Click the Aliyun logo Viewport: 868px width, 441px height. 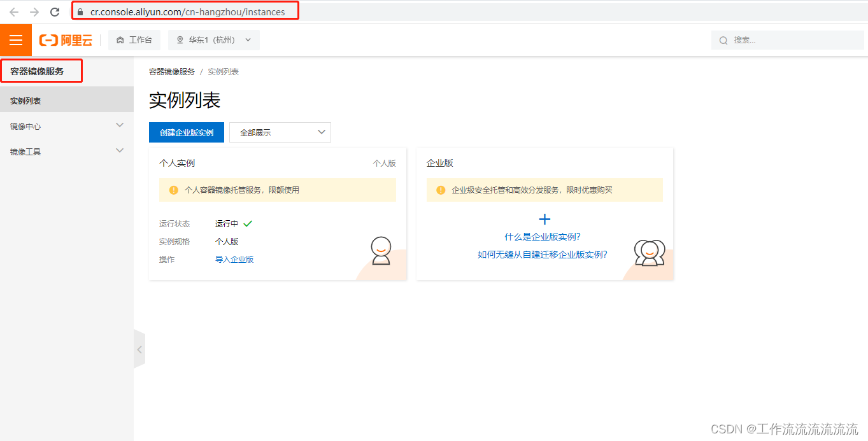pyautogui.click(x=66, y=40)
